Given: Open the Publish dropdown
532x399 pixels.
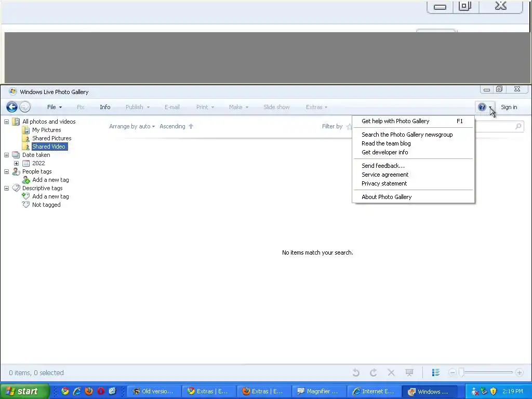Looking at the screenshot, I should 137,107.
